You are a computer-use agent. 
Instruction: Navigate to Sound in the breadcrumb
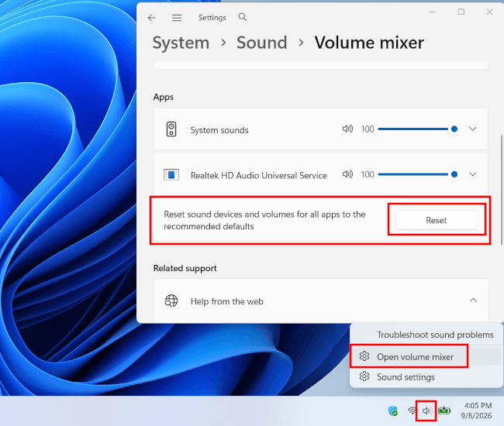tap(262, 43)
